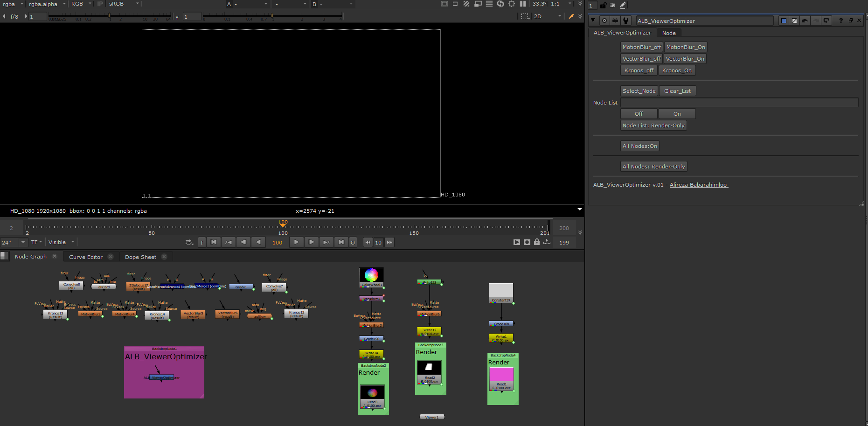
Task: Toggle the properties bin lock icon
Action: pyautogui.click(x=603, y=6)
